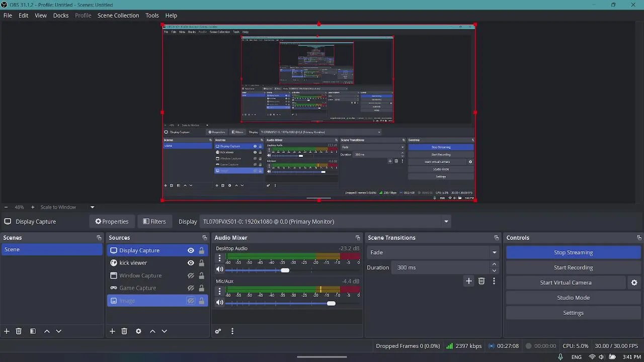
Task: Lock the Display Capture source
Action: [201, 250]
